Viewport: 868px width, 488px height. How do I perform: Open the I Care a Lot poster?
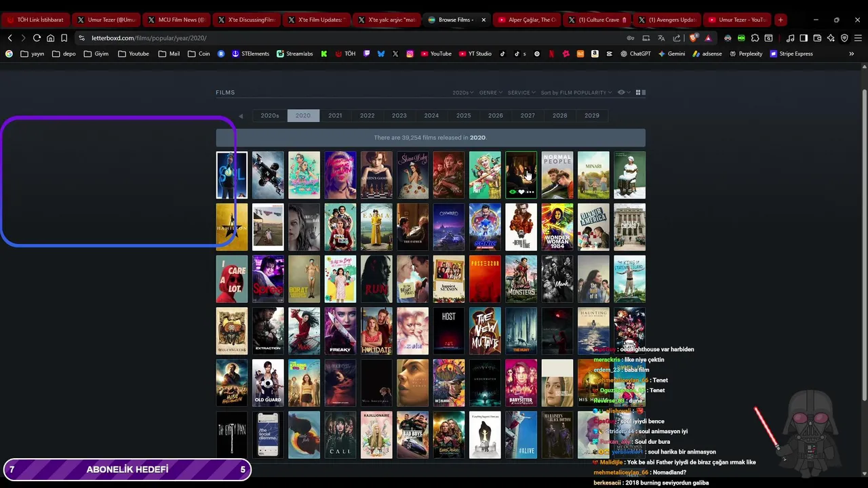click(x=232, y=279)
